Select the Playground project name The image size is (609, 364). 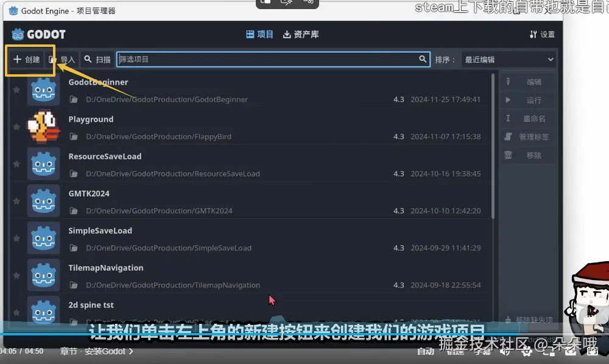click(91, 119)
